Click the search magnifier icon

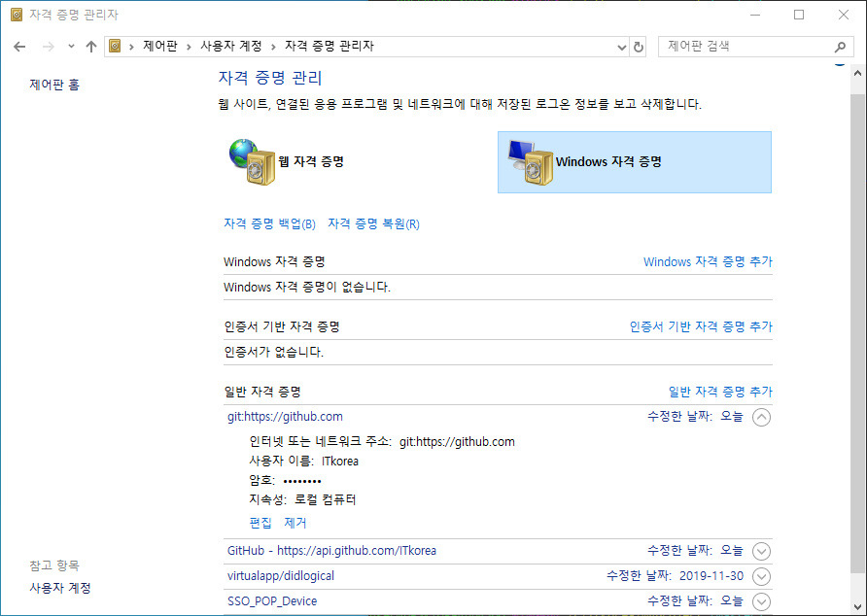(x=840, y=47)
